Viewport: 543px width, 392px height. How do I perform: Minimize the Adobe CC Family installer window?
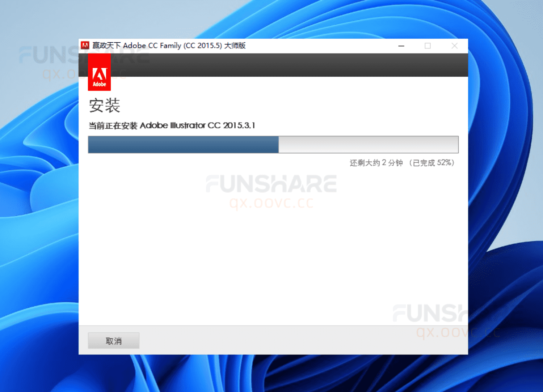[x=401, y=46]
